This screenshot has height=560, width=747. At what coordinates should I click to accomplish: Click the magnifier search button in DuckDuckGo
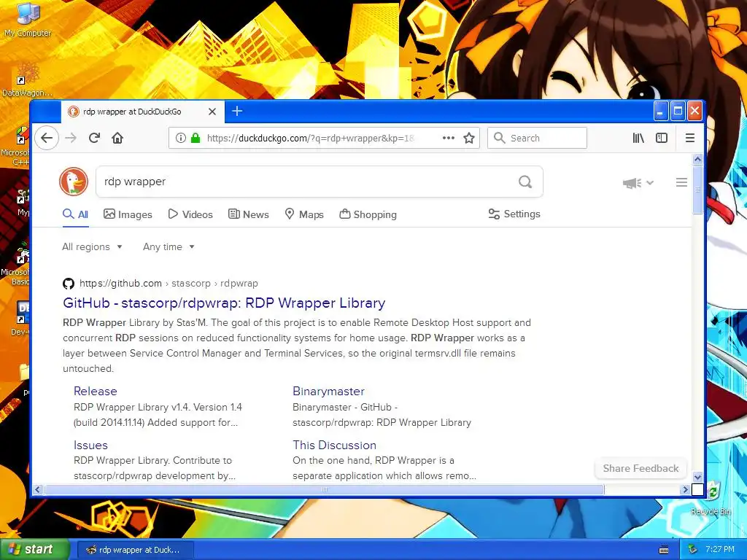[525, 182]
